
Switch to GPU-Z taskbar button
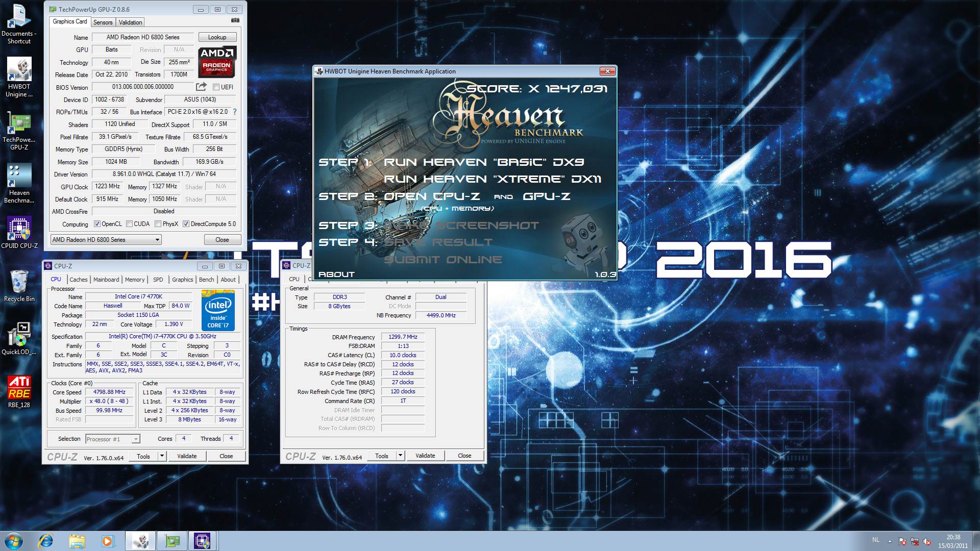(172, 541)
